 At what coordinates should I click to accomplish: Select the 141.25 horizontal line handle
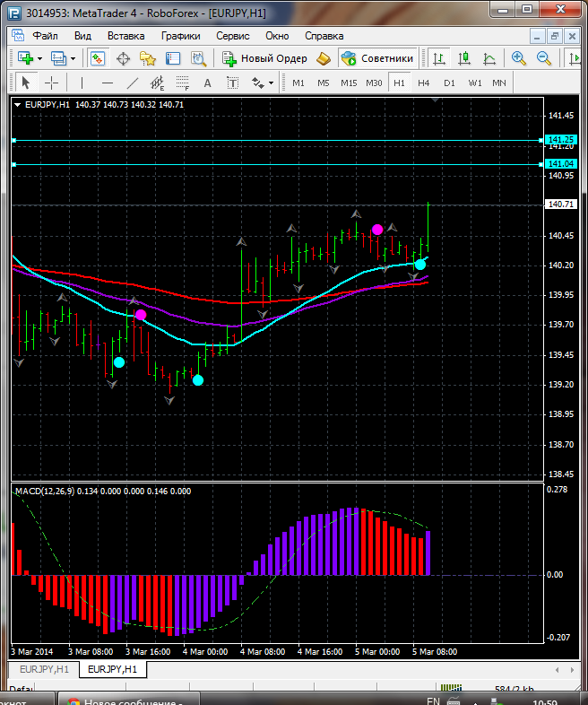[14, 141]
